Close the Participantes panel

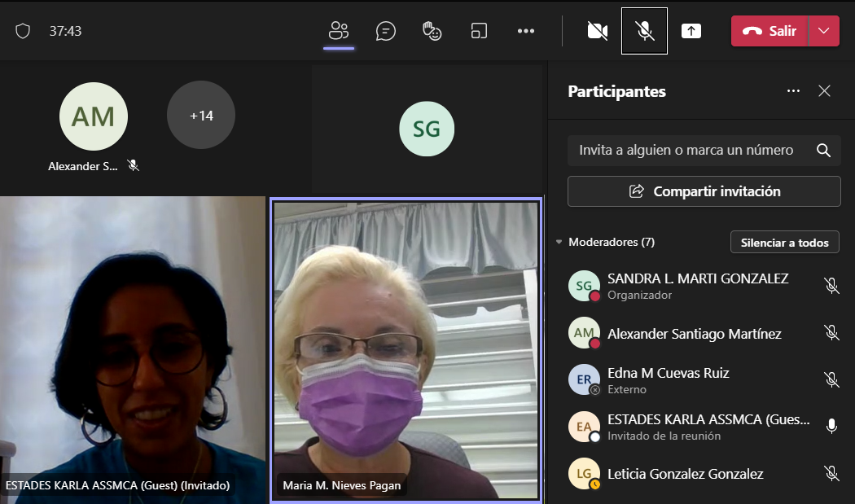click(824, 91)
